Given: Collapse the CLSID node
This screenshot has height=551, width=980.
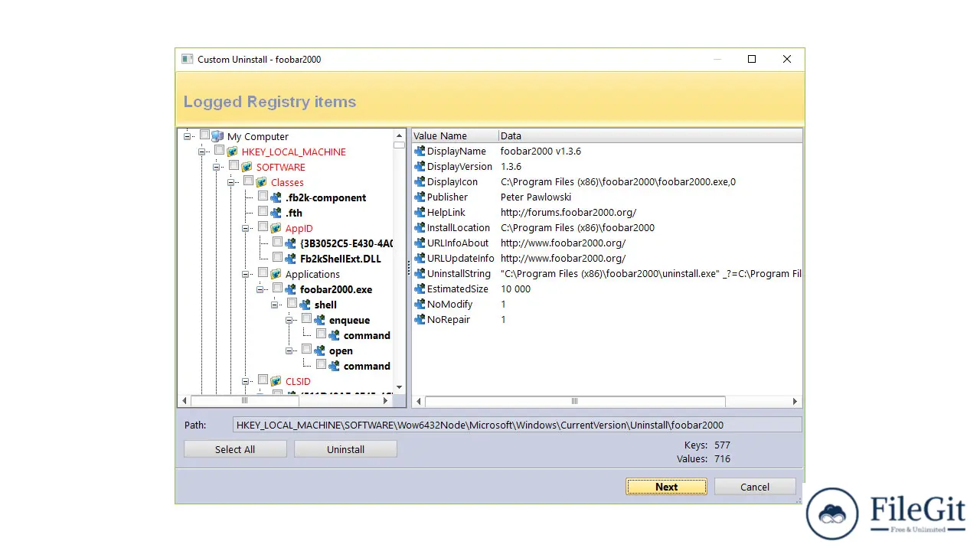Looking at the screenshot, I should (x=246, y=381).
